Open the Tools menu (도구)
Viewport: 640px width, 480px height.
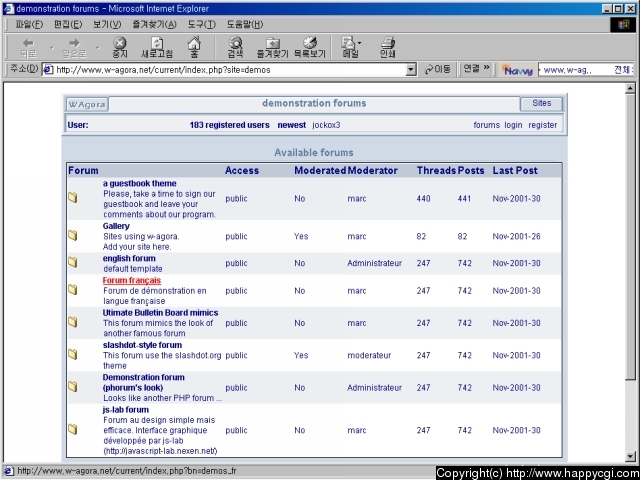coord(202,24)
